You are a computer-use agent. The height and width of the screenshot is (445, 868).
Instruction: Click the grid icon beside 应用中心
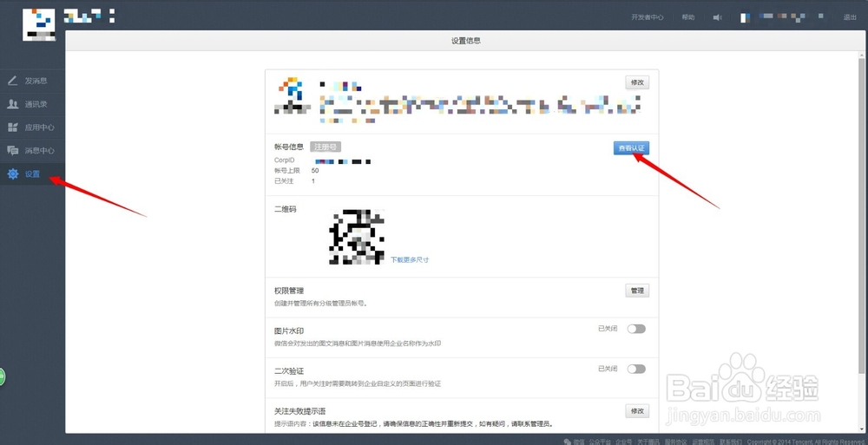12,128
